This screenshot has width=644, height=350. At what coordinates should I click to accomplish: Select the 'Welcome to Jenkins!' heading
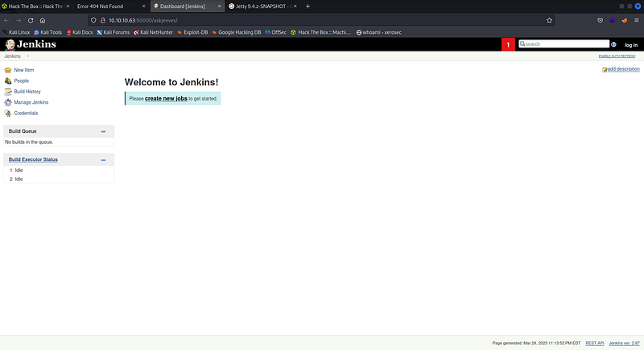pos(171,82)
